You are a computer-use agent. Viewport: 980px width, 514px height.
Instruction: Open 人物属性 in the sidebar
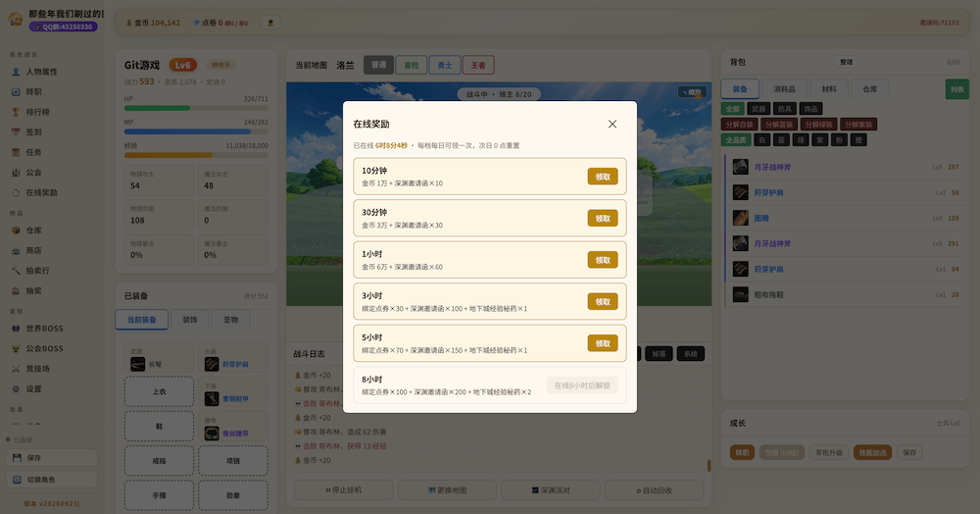click(x=53, y=72)
